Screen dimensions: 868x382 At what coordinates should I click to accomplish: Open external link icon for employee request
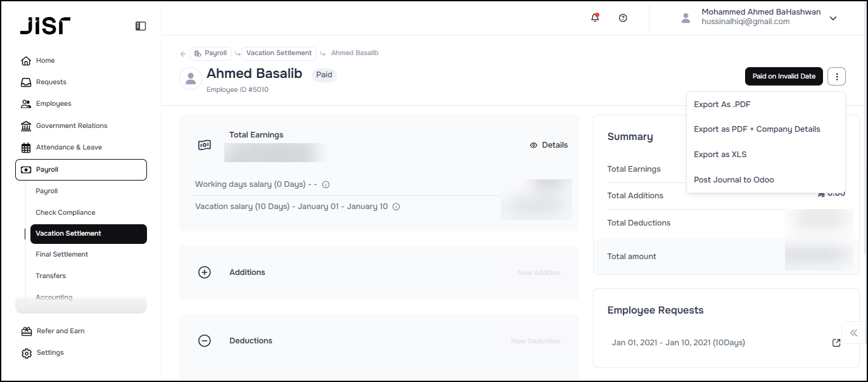pyautogui.click(x=836, y=343)
